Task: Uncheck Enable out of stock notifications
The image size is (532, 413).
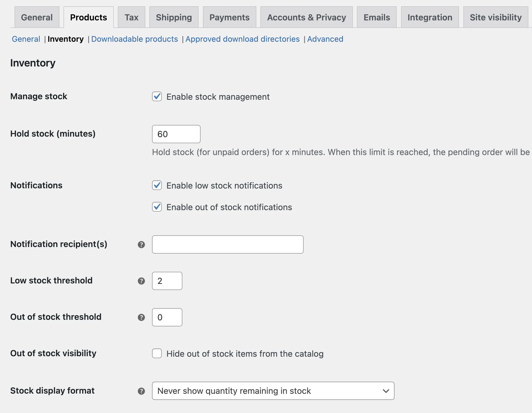Action: 157,207
